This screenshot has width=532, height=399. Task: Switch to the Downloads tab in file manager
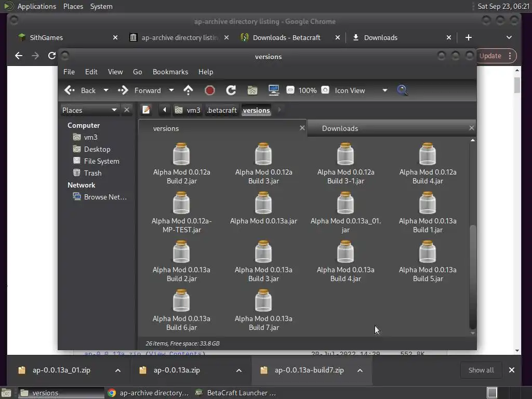[x=340, y=128]
